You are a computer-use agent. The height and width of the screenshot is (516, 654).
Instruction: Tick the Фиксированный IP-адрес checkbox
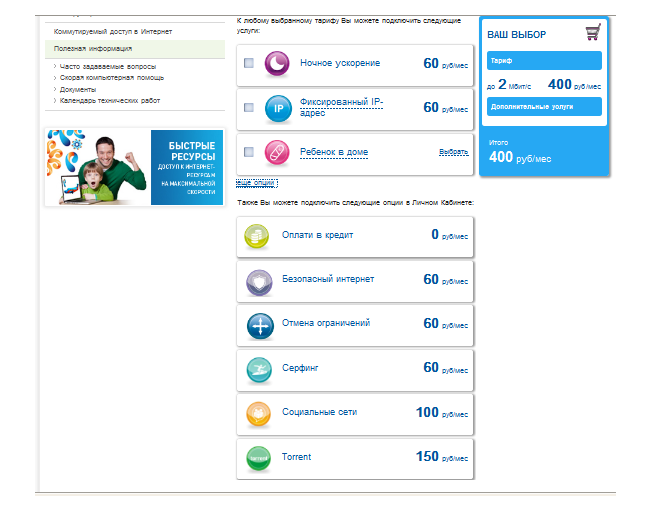(x=249, y=108)
